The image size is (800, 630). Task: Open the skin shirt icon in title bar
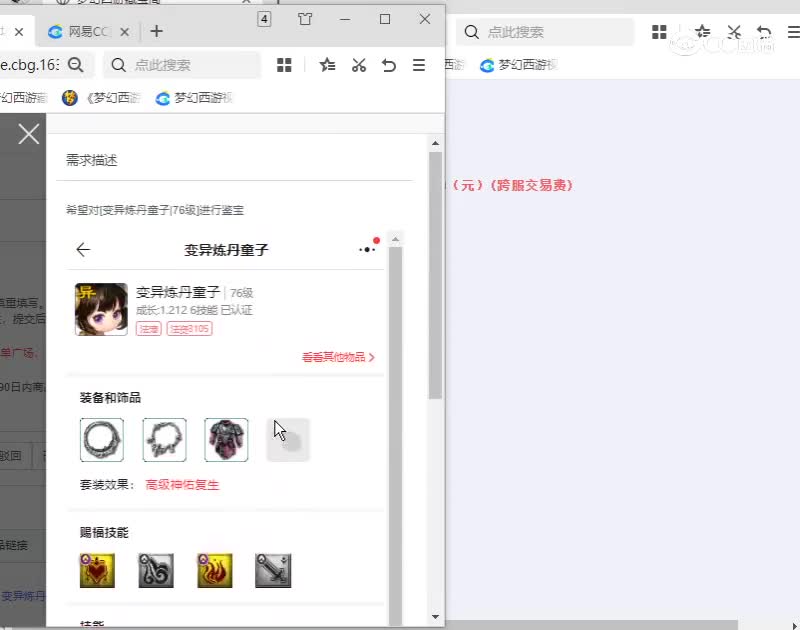click(x=305, y=19)
